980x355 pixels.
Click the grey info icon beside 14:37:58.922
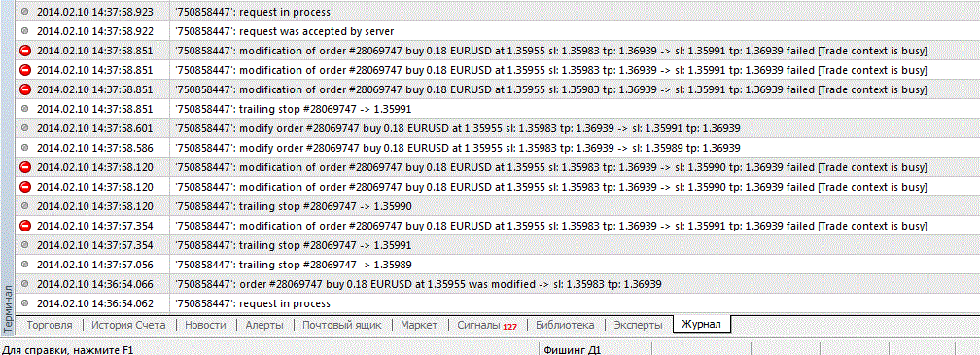pyautogui.click(x=25, y=30)
